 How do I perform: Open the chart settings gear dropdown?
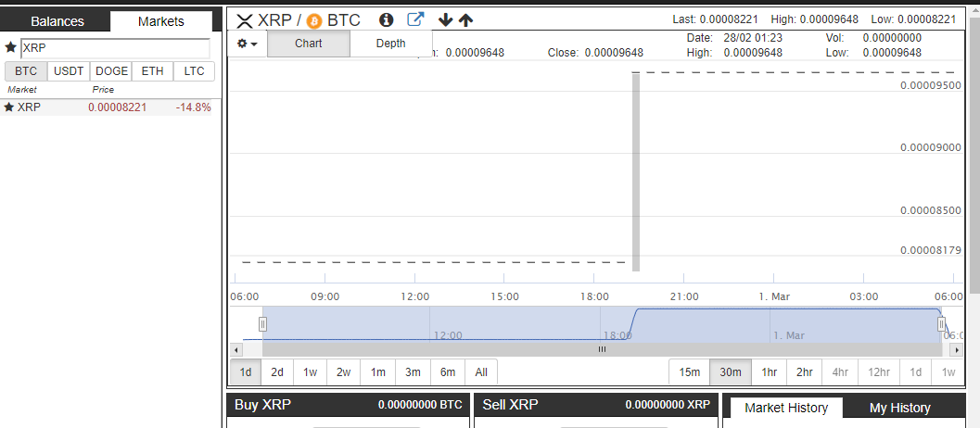(x=248, y=44)
